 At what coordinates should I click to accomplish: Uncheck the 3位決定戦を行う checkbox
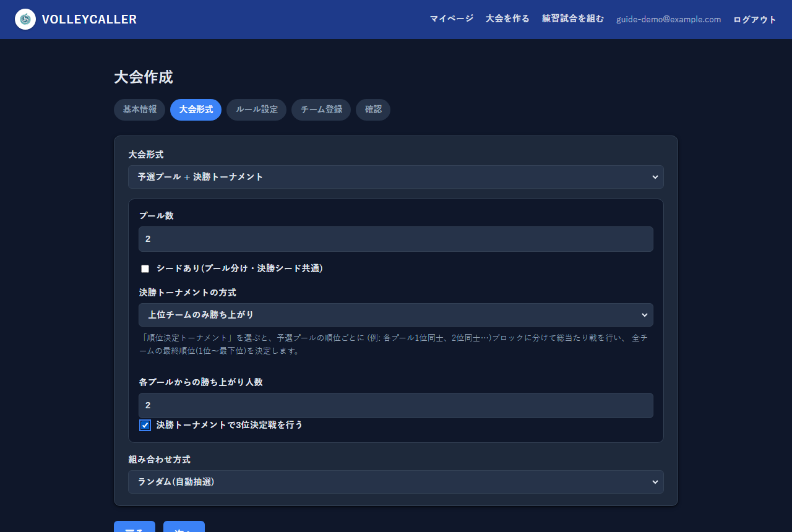(x=145, y=425)
